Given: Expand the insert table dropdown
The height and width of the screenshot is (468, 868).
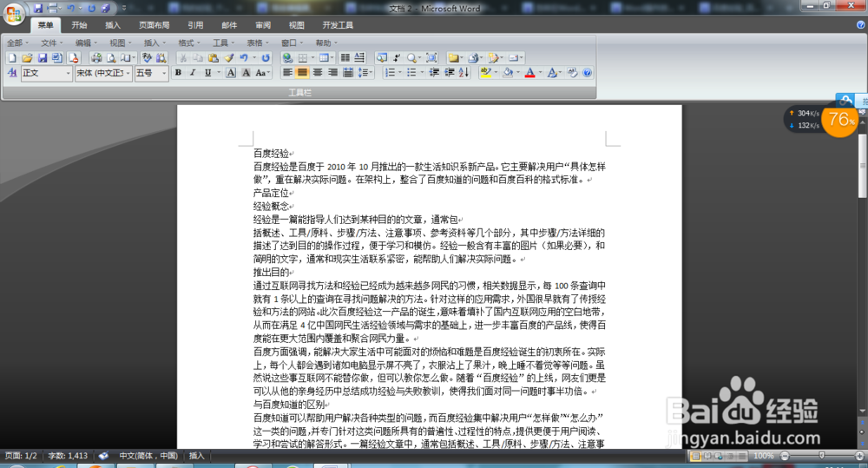Looking at the screenshot, I should pyautogui.click(x=332, y=58).
